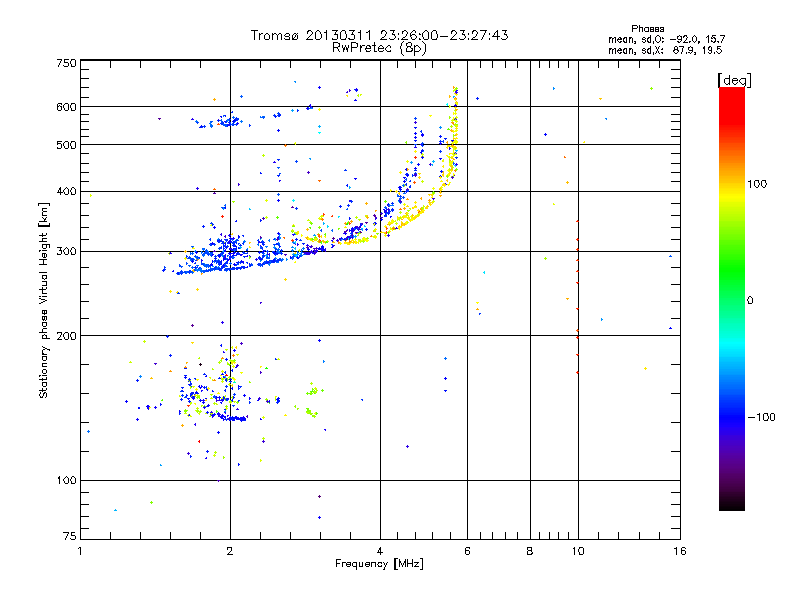Click the y-axis '600' tick label
Image resolution: width=800 pixels, height=600 pixels.
click(x=66, y=107)
